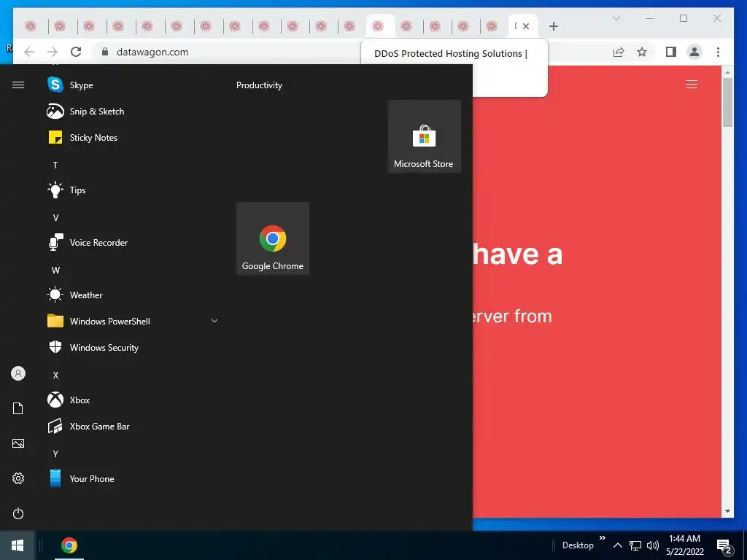The image size is (747, 560).
Task: Click the Power button in Start
Action: [18, 513]
